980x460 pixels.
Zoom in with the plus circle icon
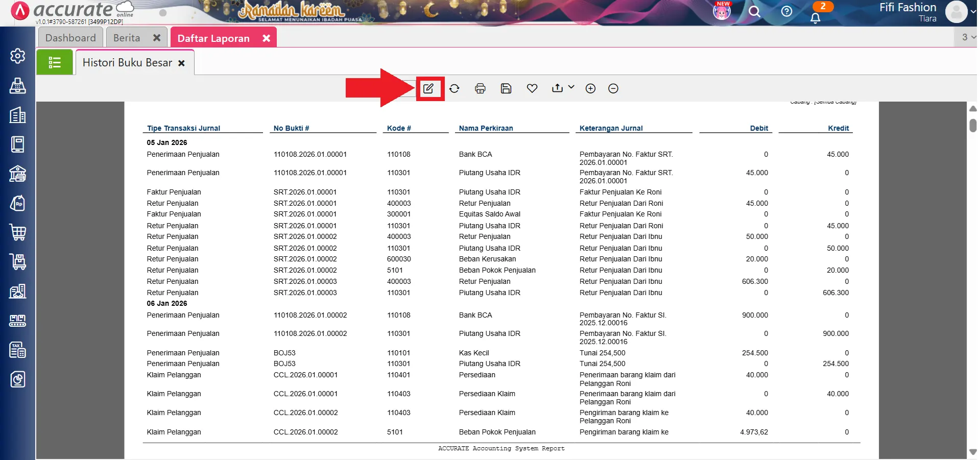590,89
